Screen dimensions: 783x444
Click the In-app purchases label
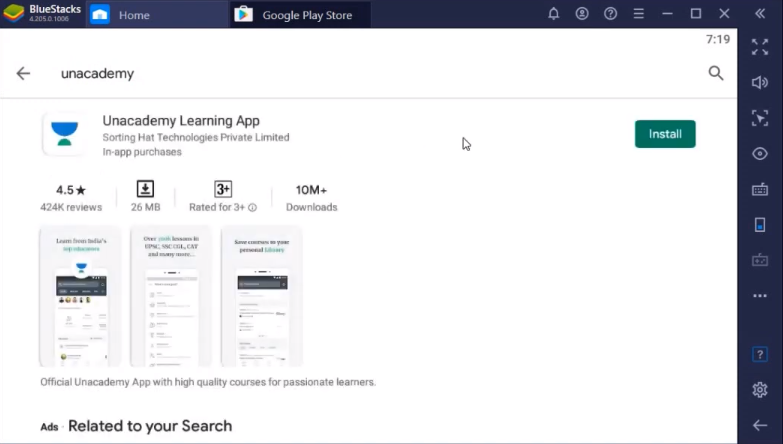(x=142, y=152)
